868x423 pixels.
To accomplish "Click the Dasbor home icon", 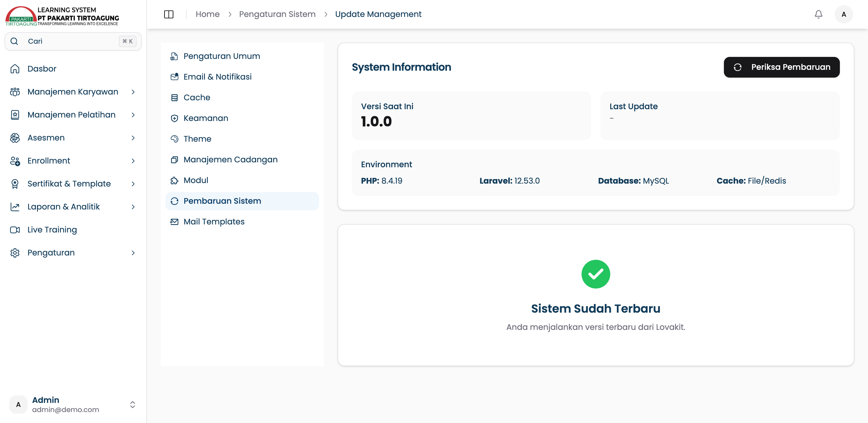I will (15, 69).
